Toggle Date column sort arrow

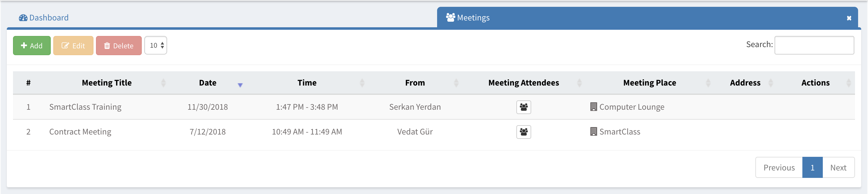240,85
